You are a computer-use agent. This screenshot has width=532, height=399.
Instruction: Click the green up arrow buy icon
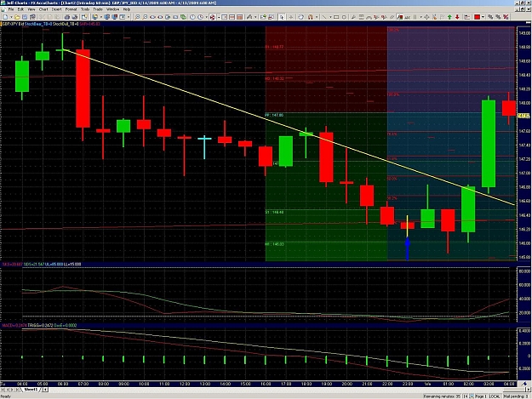(x=449, y=17)
